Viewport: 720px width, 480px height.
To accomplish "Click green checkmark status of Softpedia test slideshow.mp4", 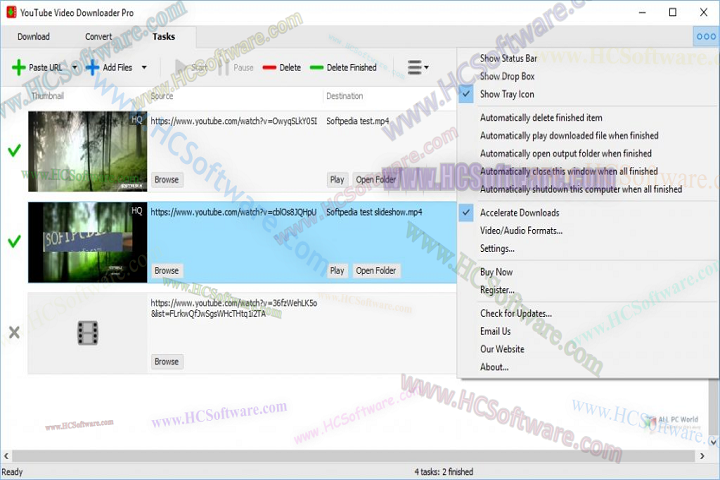I will (x=14, y=241).
